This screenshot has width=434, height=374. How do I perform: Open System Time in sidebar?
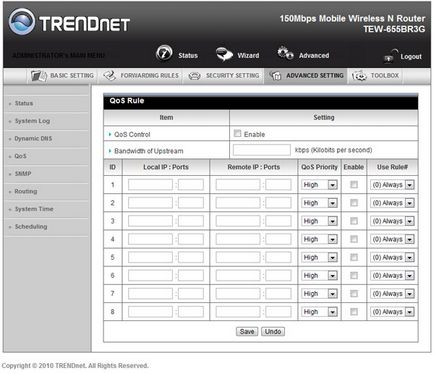34,209
